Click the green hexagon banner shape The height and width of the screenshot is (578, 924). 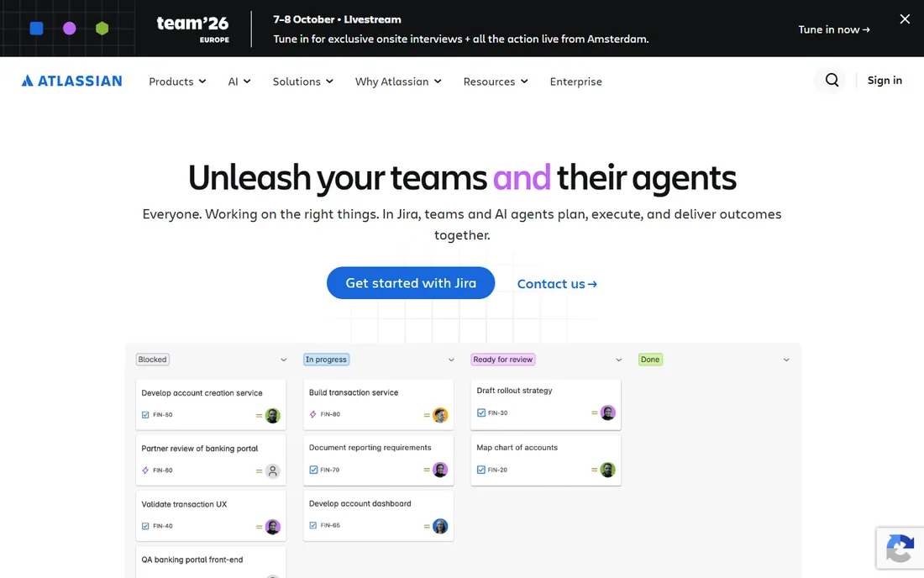point(102,29)
